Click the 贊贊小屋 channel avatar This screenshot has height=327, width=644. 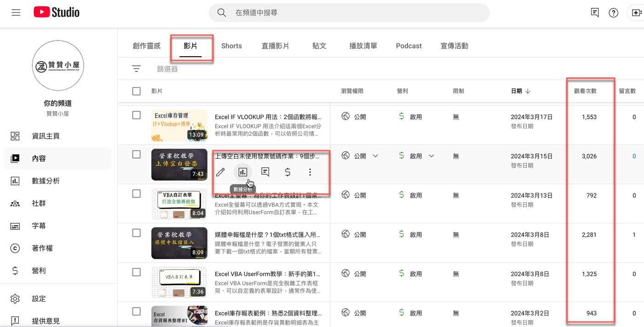(58, 65)
